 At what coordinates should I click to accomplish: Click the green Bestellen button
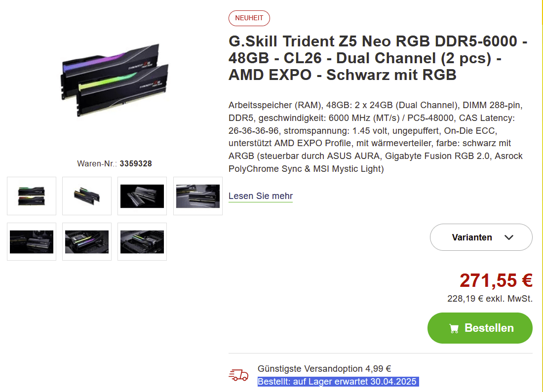[480, 328]
